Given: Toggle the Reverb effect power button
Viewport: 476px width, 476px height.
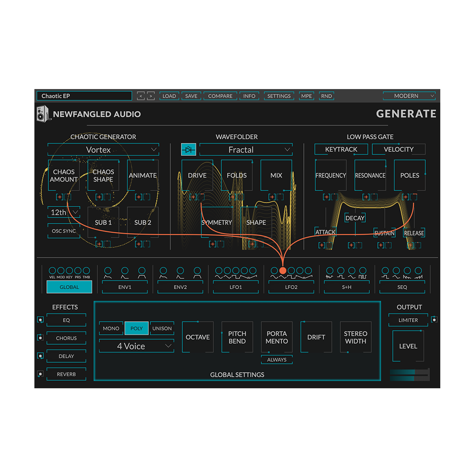Looking at the screenshot, I should 41,374.
